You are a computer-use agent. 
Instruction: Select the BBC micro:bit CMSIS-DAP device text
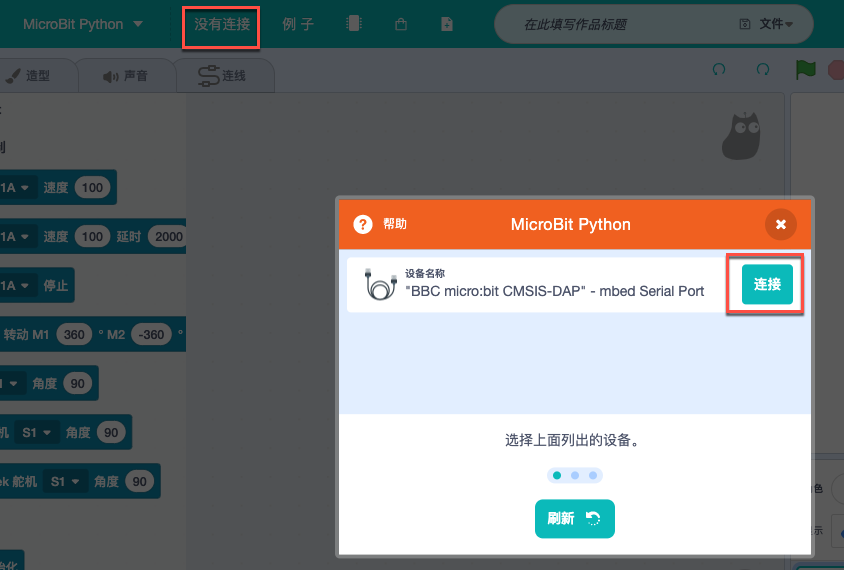click(554, 291)
